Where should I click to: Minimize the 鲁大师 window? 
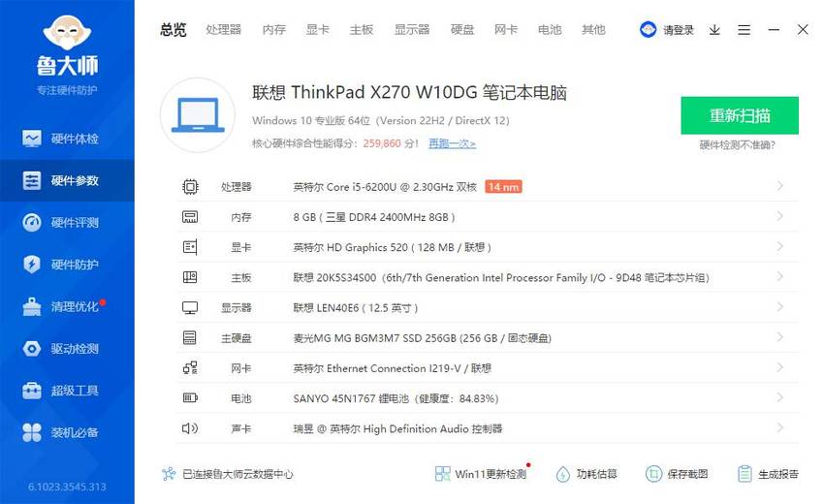pos(774,30)
